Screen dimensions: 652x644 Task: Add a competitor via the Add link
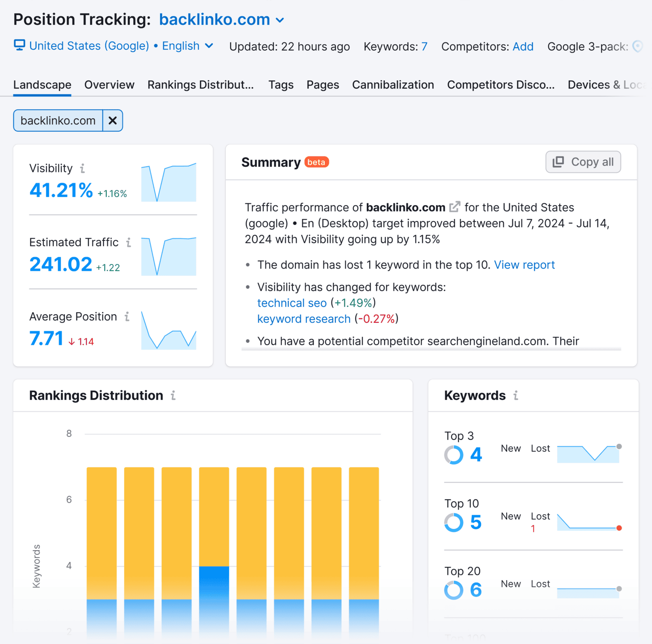click(523, 46)
